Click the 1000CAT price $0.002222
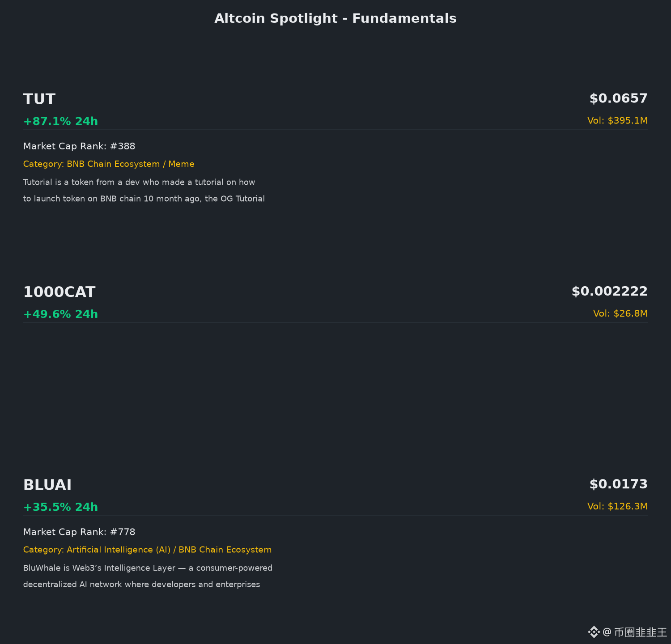Viewport: 671px width, 644px height. point(609,292)
